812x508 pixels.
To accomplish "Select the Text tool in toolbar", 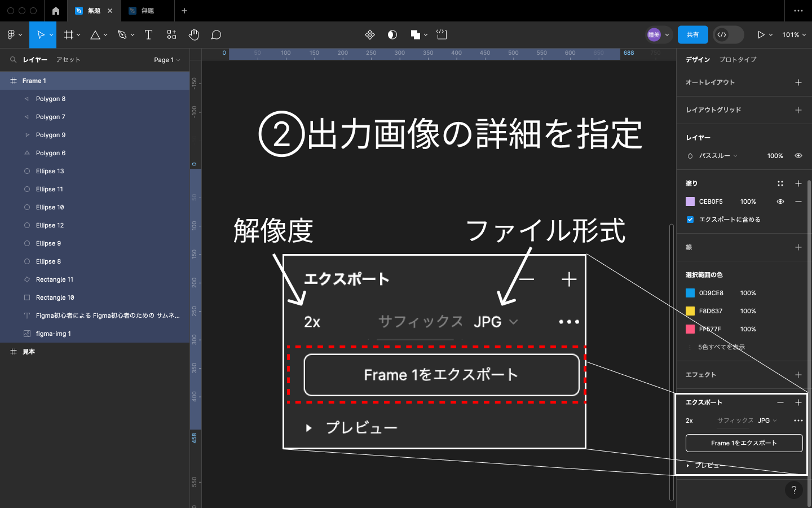I will click(x=149, y=35).
